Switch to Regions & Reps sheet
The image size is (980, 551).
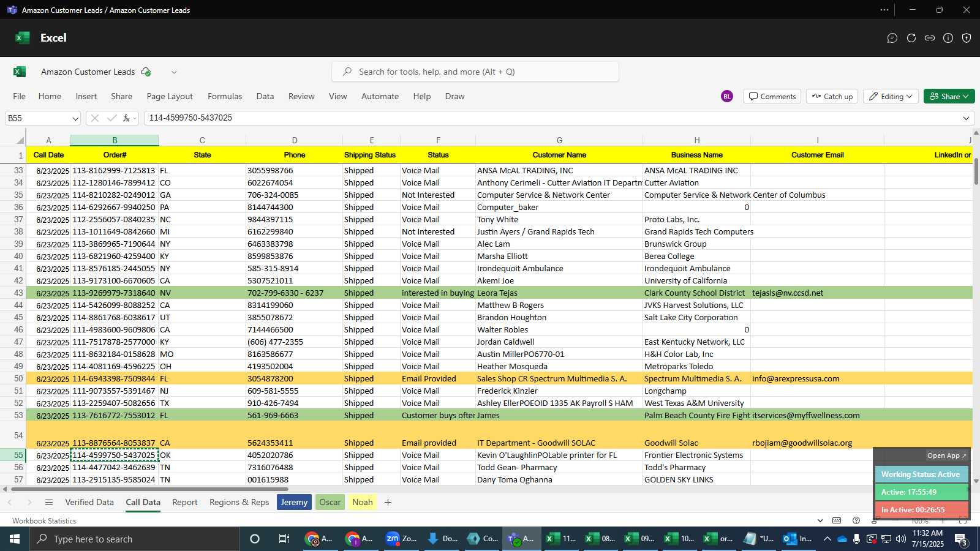click(239, 502)
